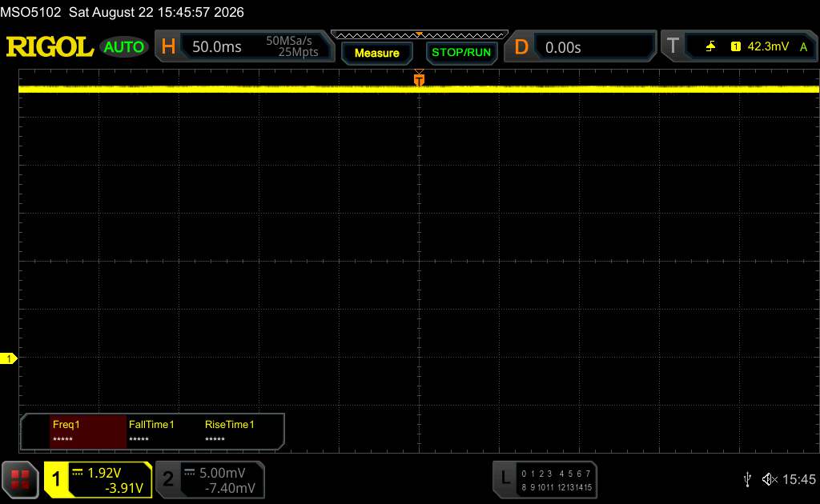Open the trigger T icon
Image resolution: width=820 pixels, height=504 pixels.
tap(673, 46)
